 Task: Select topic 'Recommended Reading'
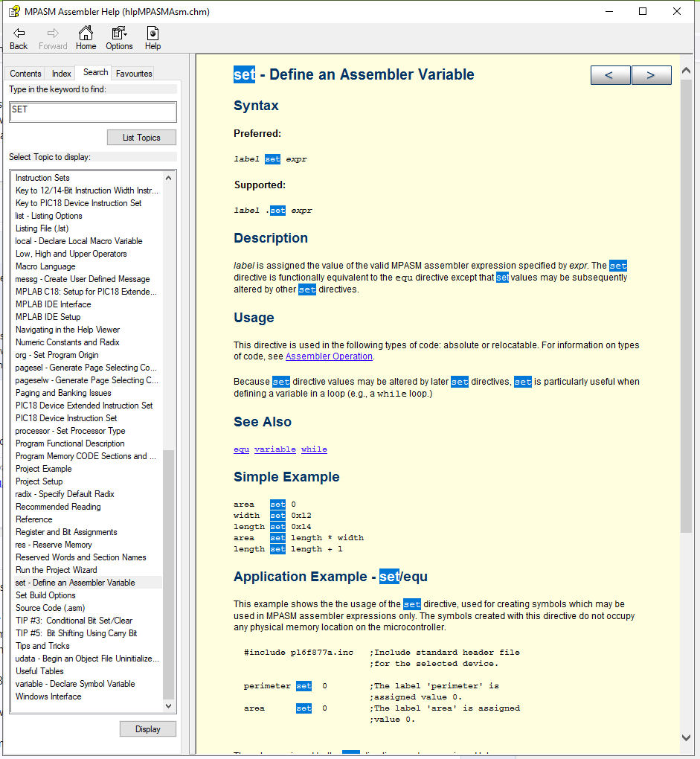pos(58,506)
